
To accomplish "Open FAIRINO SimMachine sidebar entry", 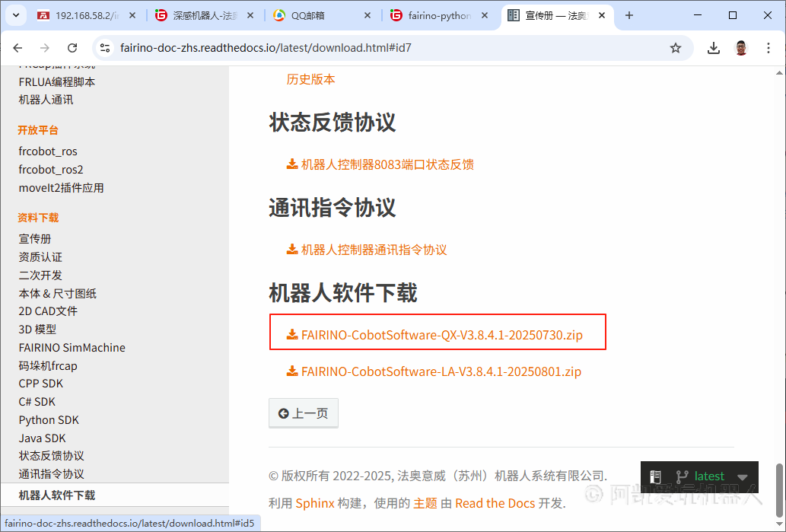I will 72,348.
